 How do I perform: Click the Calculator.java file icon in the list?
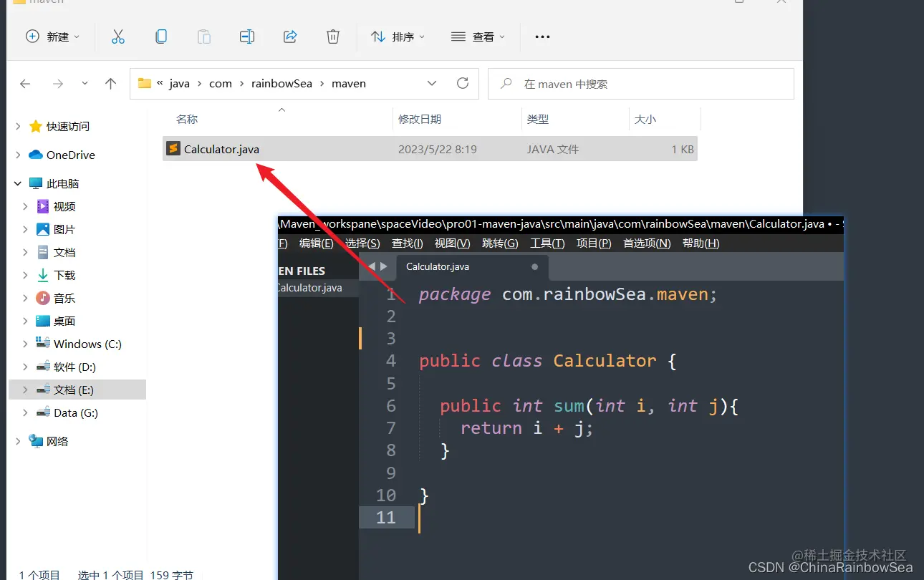click(173, 149)
